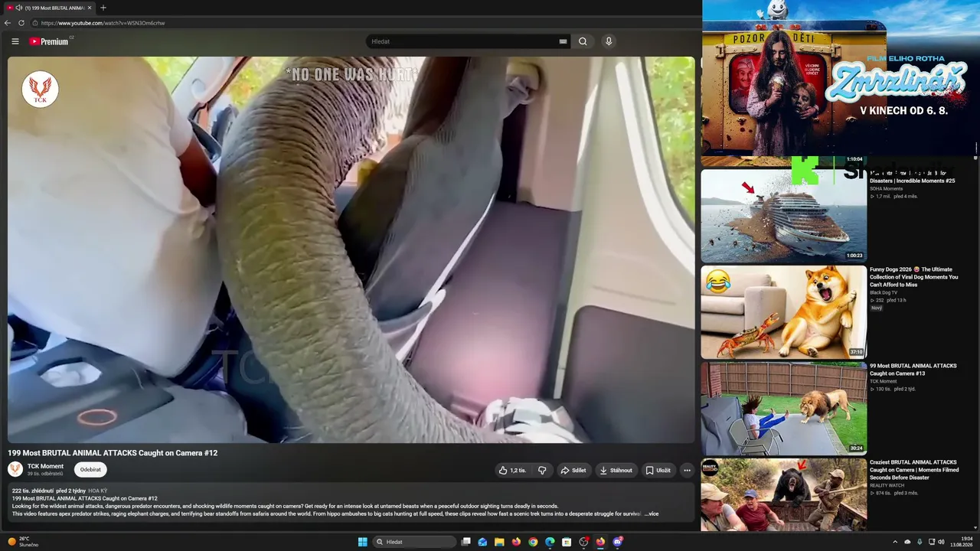This screenshot has height=551, width=980.
Task: Open the 'SOHA Moments' channel link
Action: 886,188
